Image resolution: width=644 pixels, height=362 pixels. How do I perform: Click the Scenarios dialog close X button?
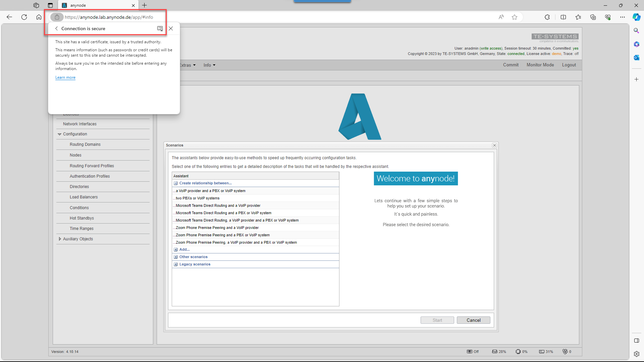494,145
